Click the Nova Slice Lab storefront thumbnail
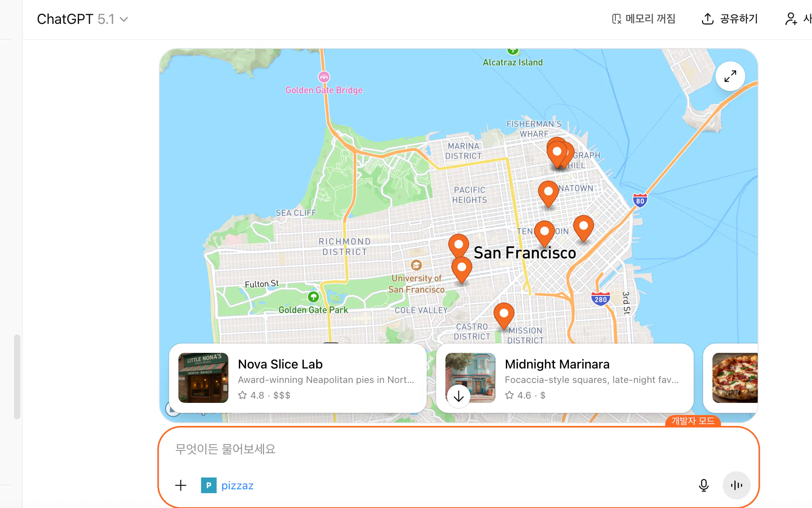Image resolution: width=812 pixels, height=508 pixels. click(x=203, y=378)
